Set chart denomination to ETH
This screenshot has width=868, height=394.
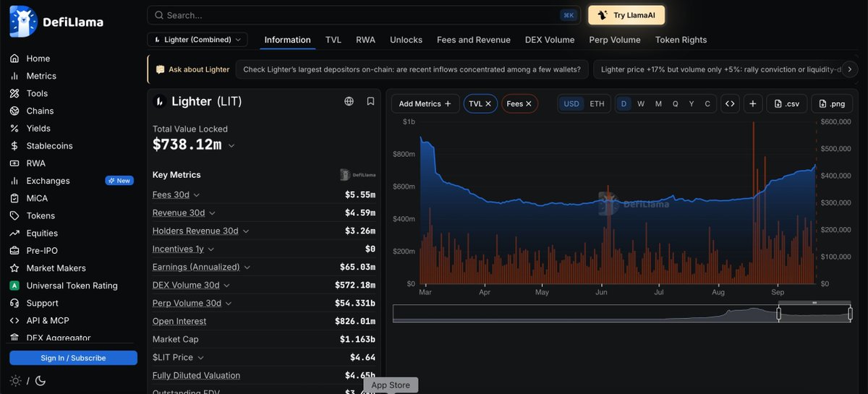click(597, 104)
